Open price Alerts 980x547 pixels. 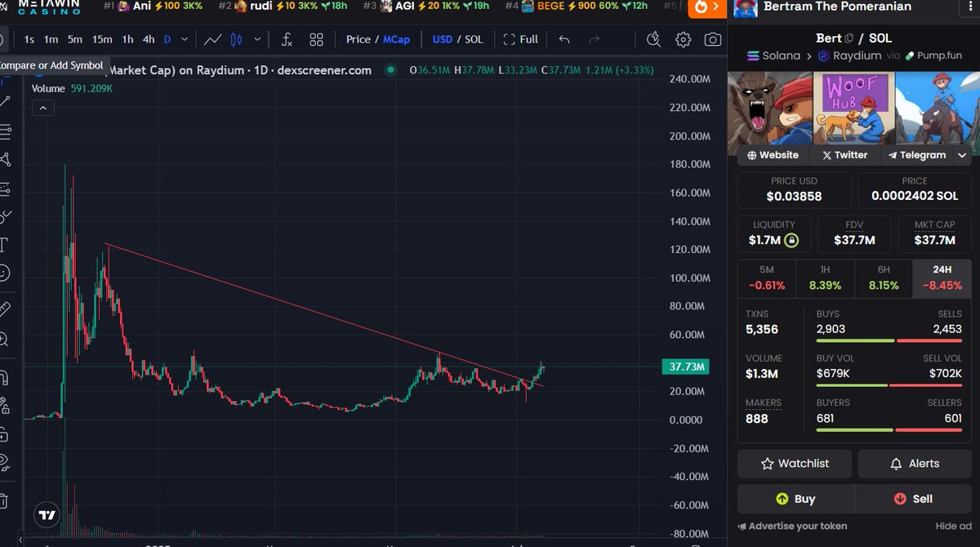(x=915, y=464)
